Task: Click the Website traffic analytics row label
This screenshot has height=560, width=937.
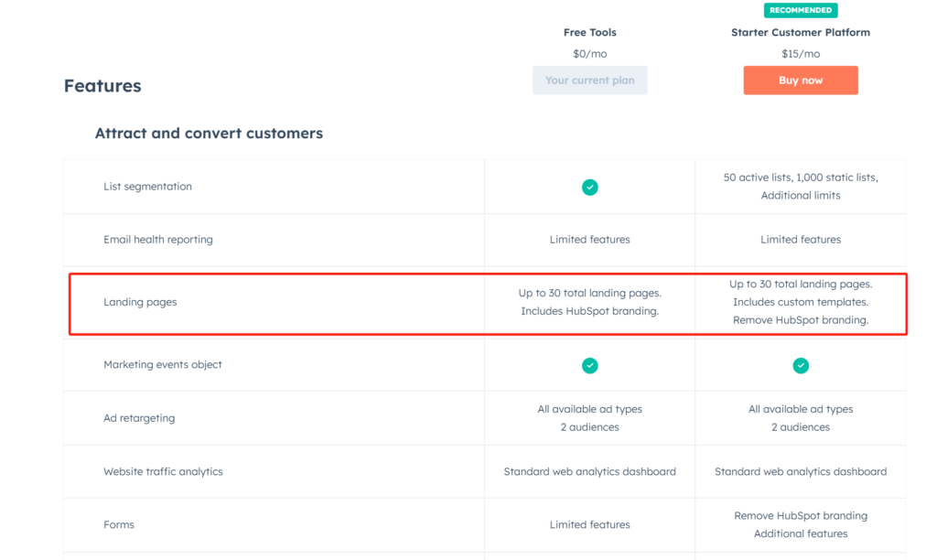Action: (163, 472)
